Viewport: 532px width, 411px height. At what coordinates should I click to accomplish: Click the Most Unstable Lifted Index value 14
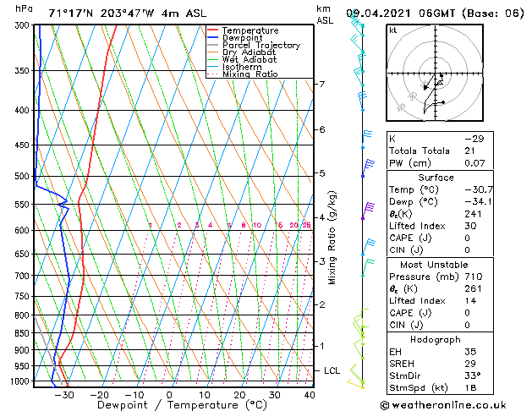(470, 301)
